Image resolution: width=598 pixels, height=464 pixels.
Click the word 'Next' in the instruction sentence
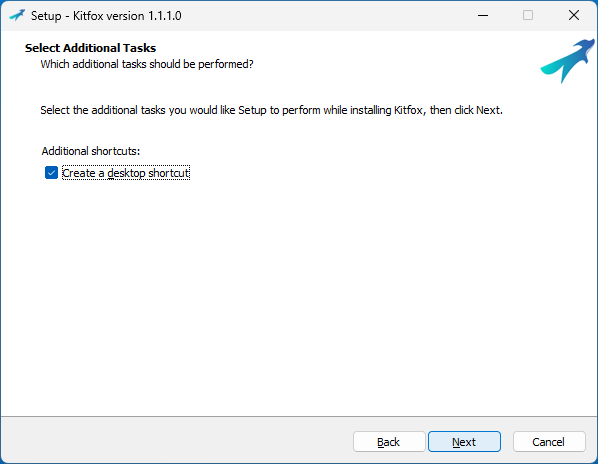[x=488, y=110]
